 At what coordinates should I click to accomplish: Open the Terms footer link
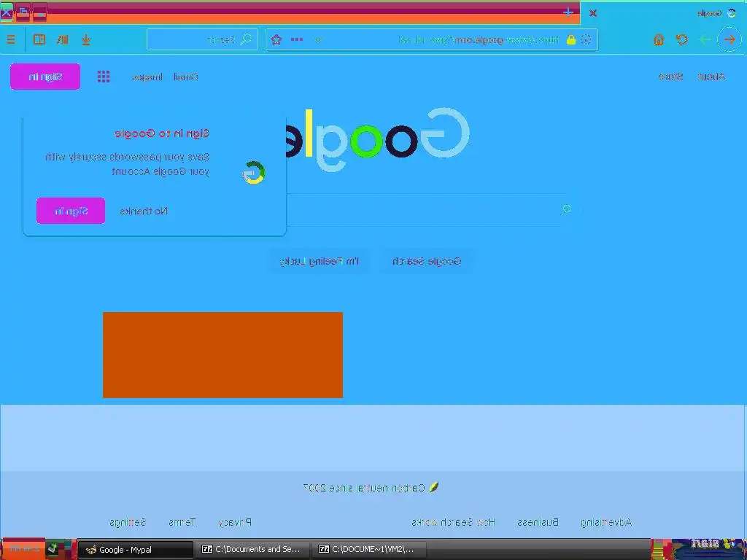pyautogui.click(x=182, y=522)
